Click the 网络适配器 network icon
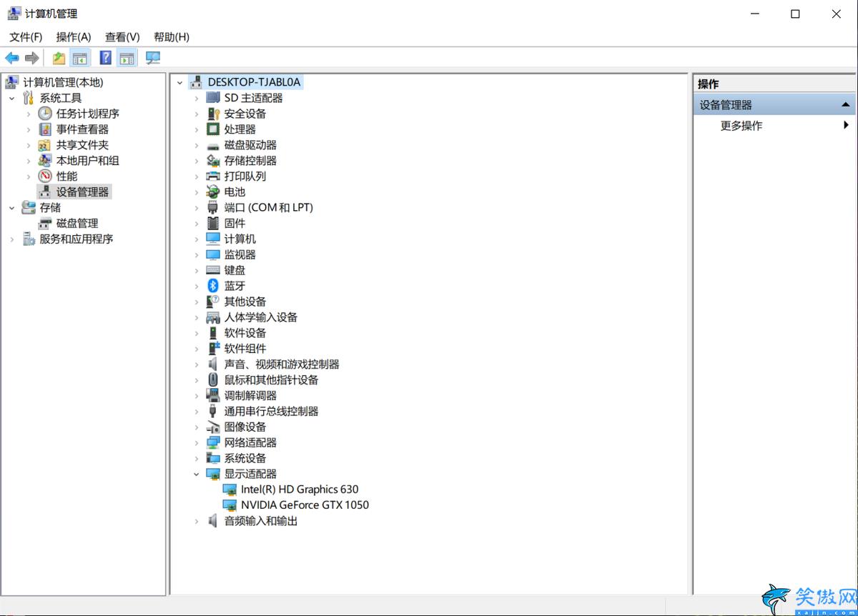The height and width of the screenshot is (616, 858). 213,442
